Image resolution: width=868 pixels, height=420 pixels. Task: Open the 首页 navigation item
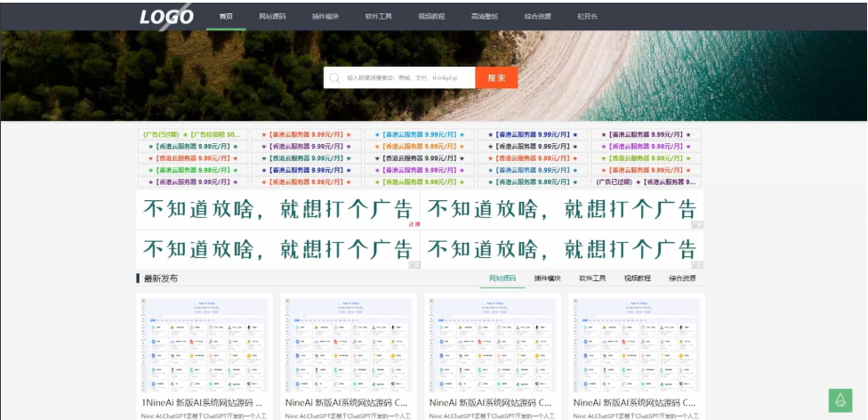226,16
